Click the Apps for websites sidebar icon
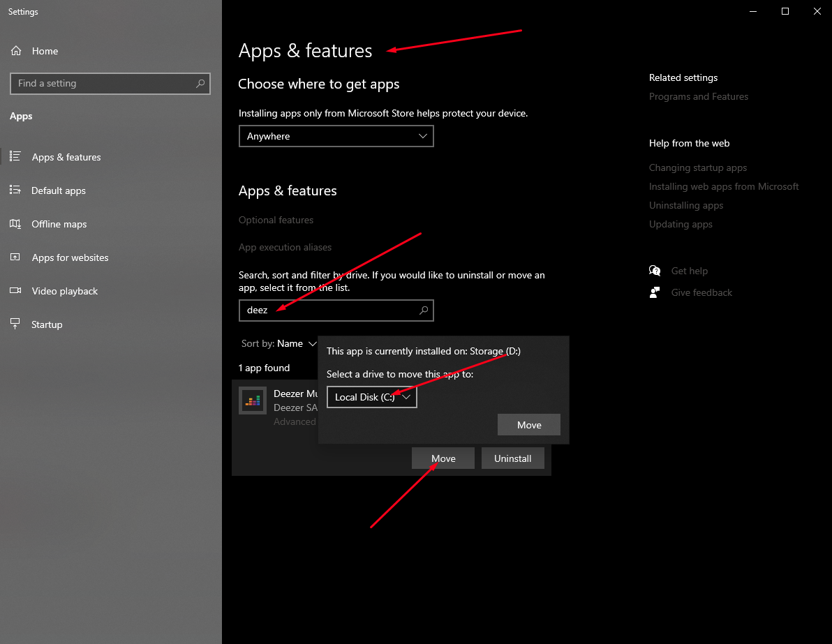This screenshot has width=832, height=644. coord(15,257)
